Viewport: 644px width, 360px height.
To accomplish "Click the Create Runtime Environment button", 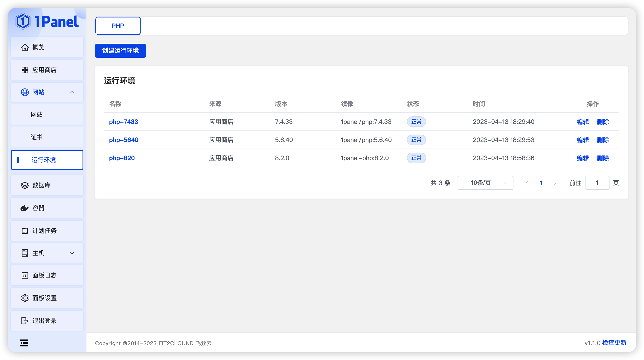I will tap(120, 51).
